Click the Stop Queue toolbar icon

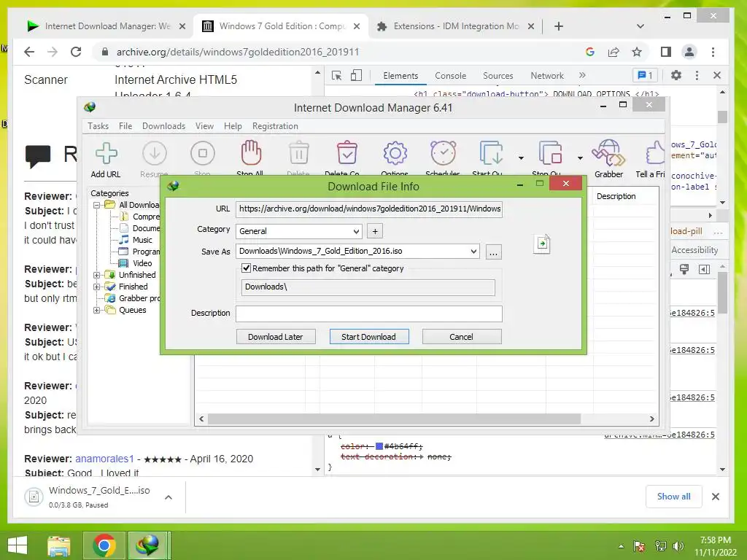coord(550,153)
